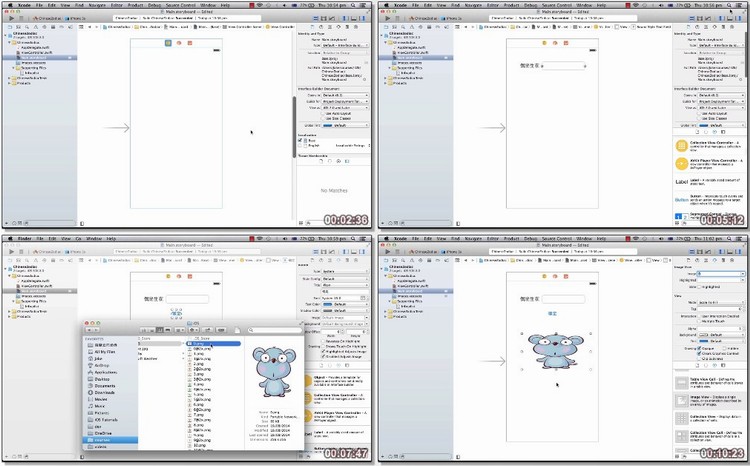Check User Interaction Enabled in the 00:10:23 frame

pos(699,316)
